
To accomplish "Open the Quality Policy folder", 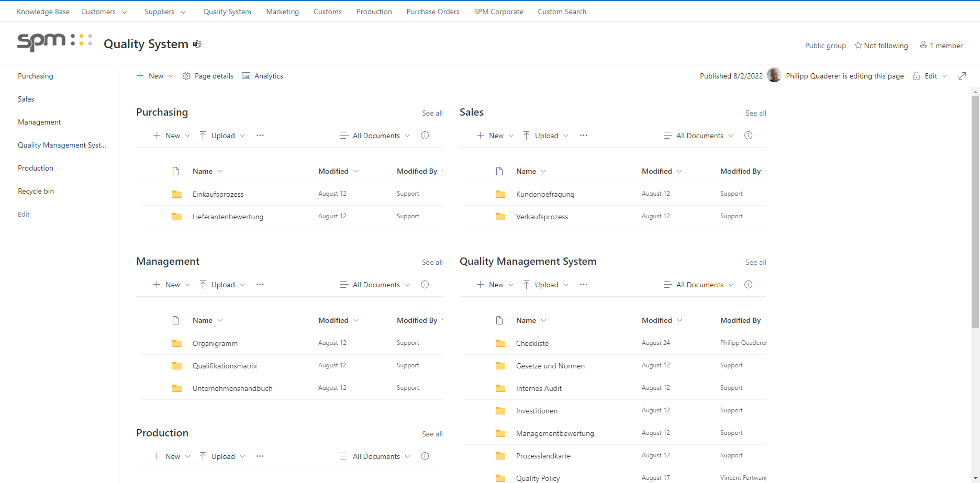I will (x=538, y=478).
